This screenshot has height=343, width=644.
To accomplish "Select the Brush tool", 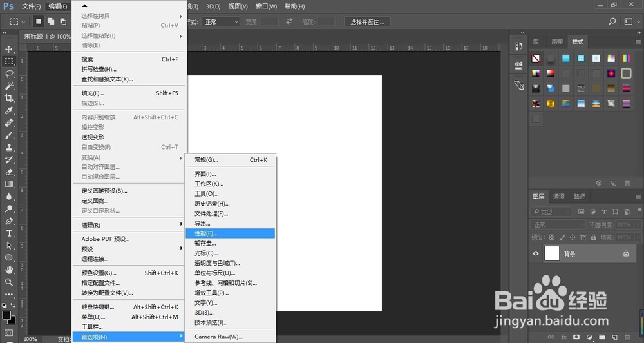I will point(8,135).
